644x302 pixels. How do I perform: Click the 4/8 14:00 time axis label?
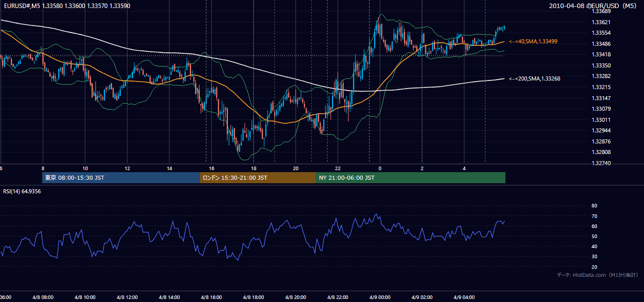point(169,297)
